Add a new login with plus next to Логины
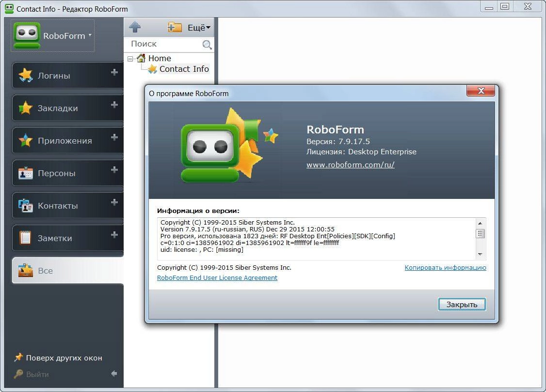The image size is (546, 392). click(x=114, y=72)
